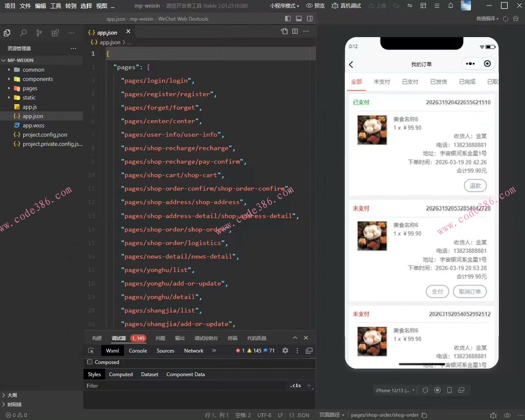Click the split editor icon
Image resolution: width=525 pixels, height=420 pixels.
coord(295,31)
